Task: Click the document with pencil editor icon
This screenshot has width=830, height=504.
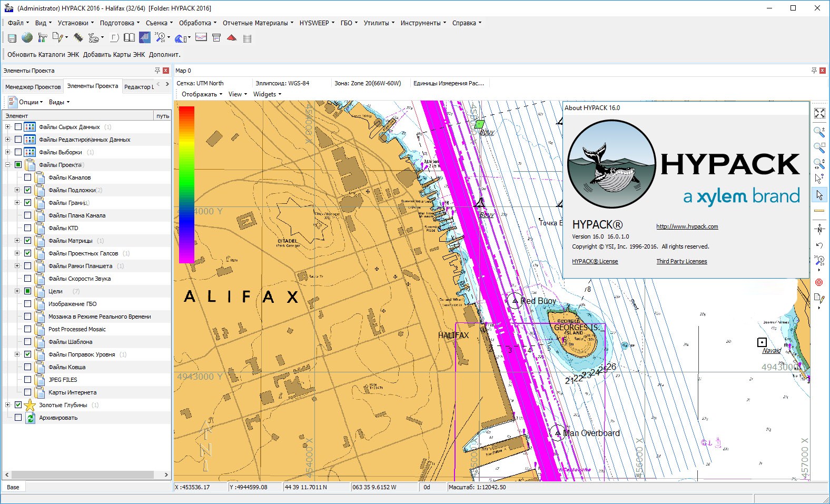Action: tap(58, 38)
